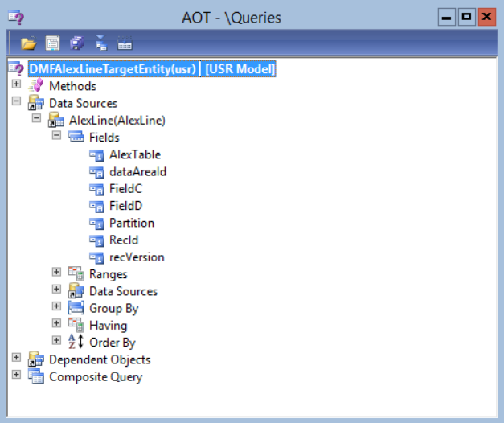Click the AlexLine data source icon
The image size is (504, 423).
[x=56, y=120]
